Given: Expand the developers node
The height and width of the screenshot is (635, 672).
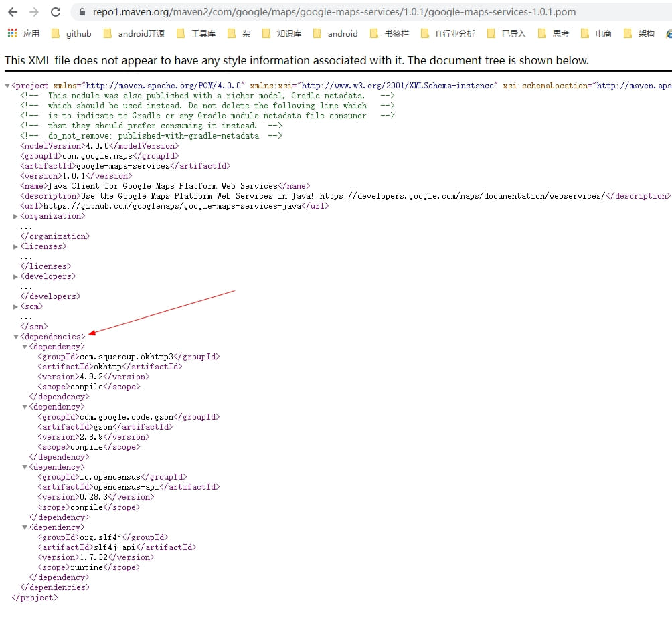Looking at the screenshot, I should (x=16, y=277).
